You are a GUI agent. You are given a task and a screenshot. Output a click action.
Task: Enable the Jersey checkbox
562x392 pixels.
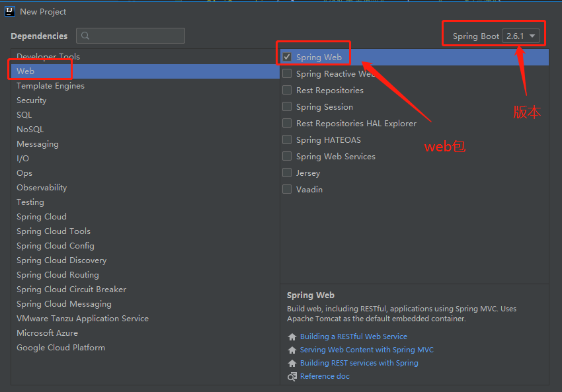(x=287, y=173)
